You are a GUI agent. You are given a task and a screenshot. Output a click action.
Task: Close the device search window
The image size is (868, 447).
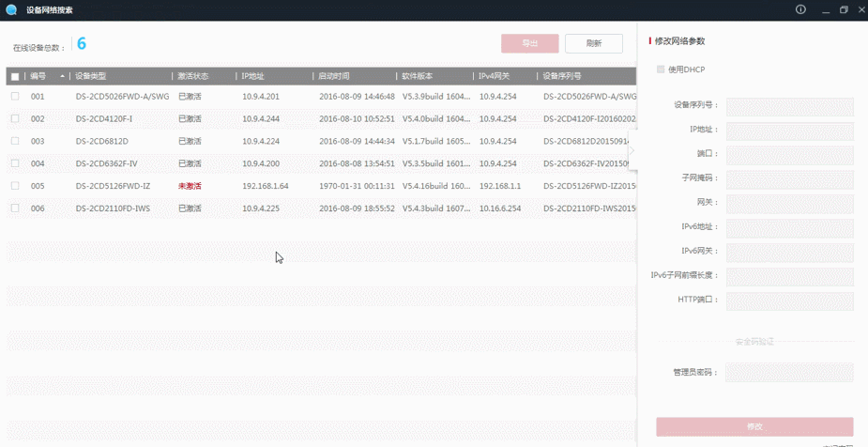[861, 10]
